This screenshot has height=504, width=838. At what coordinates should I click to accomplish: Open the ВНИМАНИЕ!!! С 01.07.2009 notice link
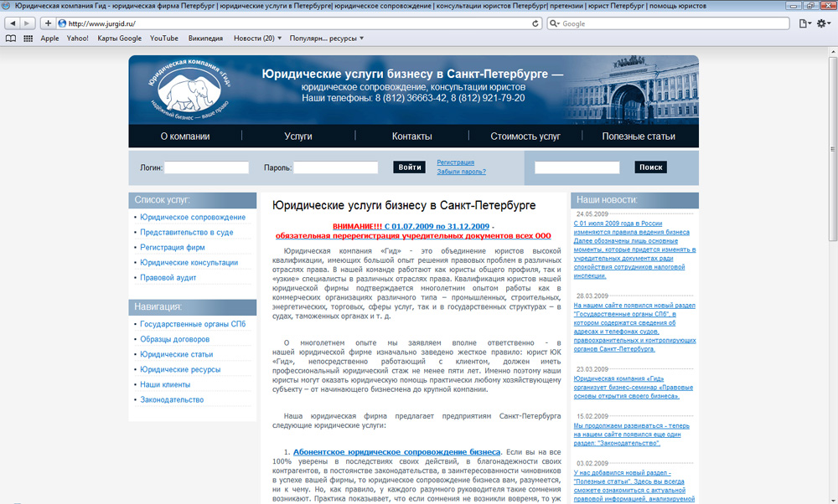click(x=411, y=226)
